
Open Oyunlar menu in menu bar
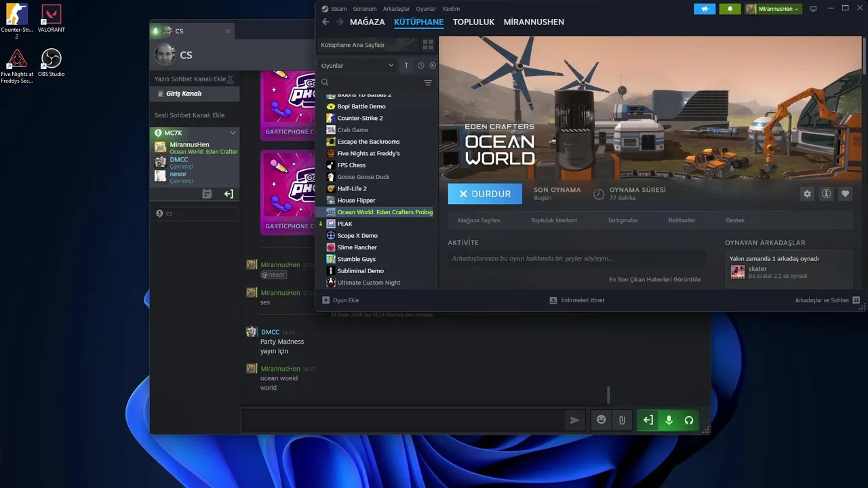click(x=426, y=9)
